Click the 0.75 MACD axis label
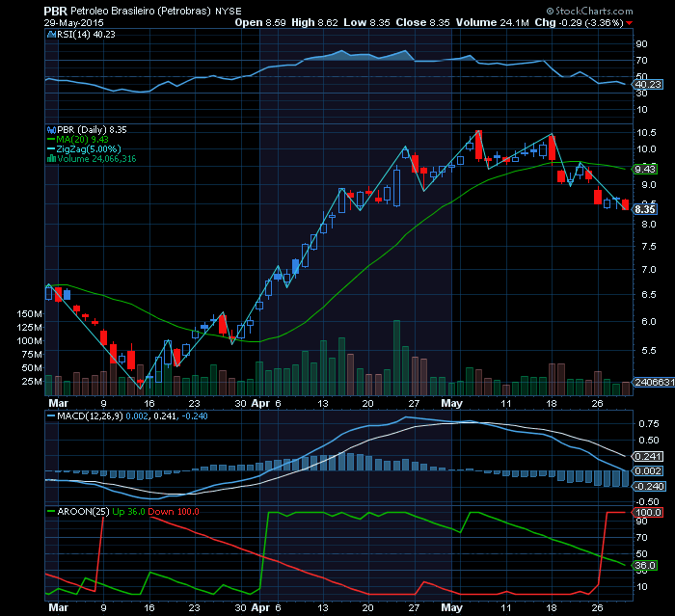The width and height of the screenshot is (675, 616). point(649,424)
